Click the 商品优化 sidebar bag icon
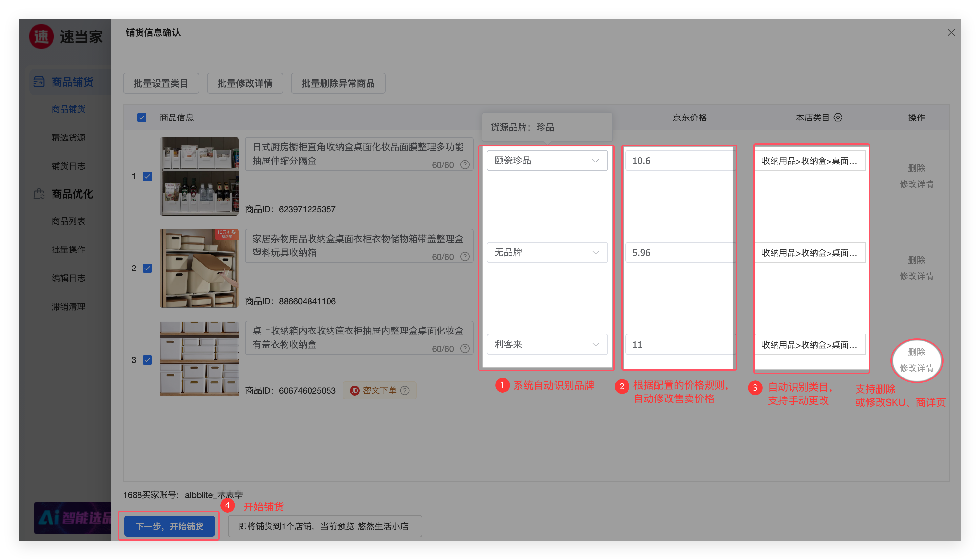 click(39, 193)
